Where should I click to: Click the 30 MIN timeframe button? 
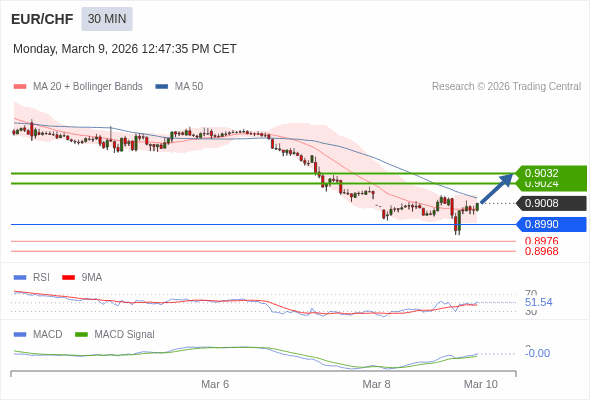coord(107,19)
